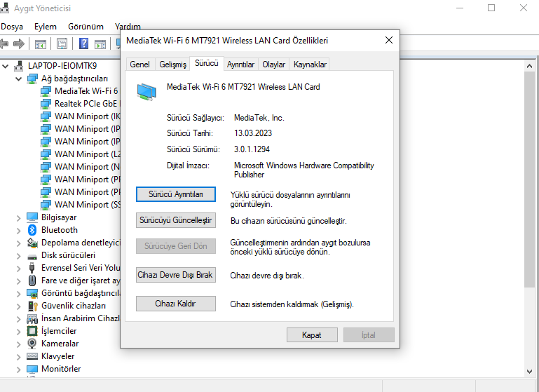The height and width of the screenshot is (392, 539).
Task: Select the Bluetooth tree label
Action: click(60, 230)
